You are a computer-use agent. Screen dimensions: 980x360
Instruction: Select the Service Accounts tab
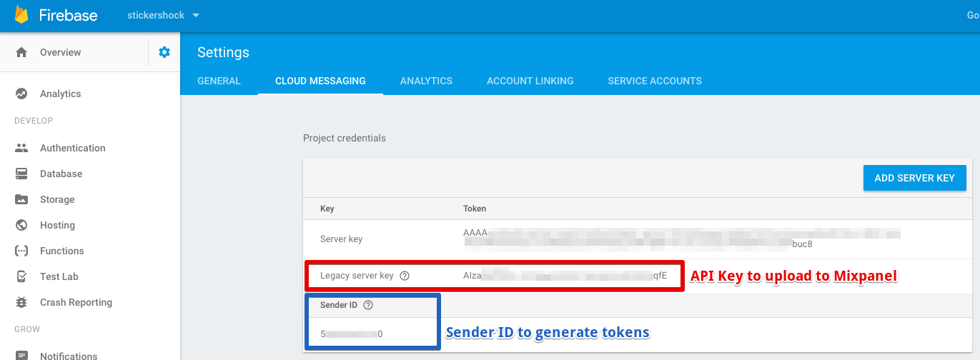tap(654, 81)
